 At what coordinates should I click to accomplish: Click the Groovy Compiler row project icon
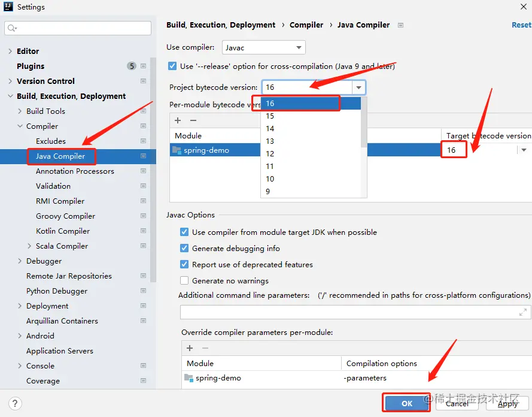(x=143, y=216)
